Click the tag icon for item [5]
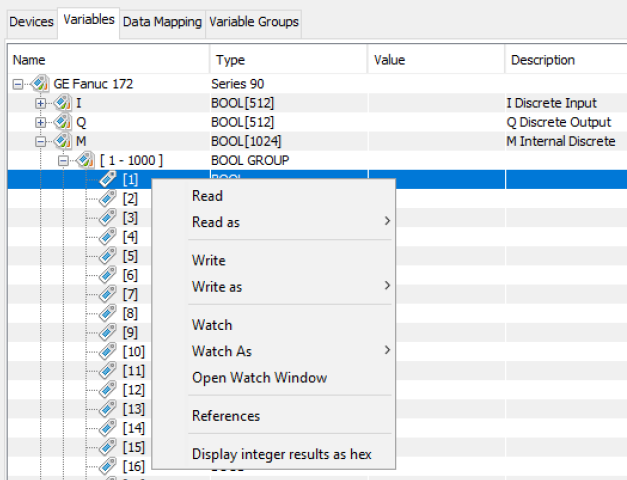The image size is (627, 480). point(108,255)
